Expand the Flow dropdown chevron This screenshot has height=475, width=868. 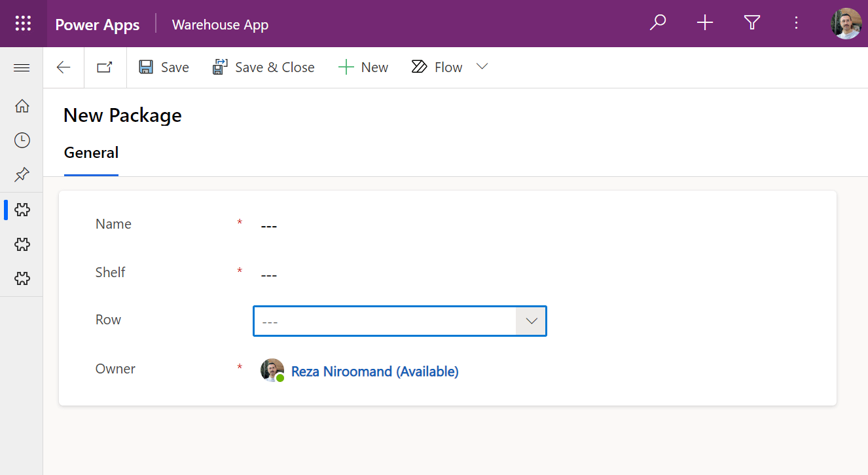(482, 67)
